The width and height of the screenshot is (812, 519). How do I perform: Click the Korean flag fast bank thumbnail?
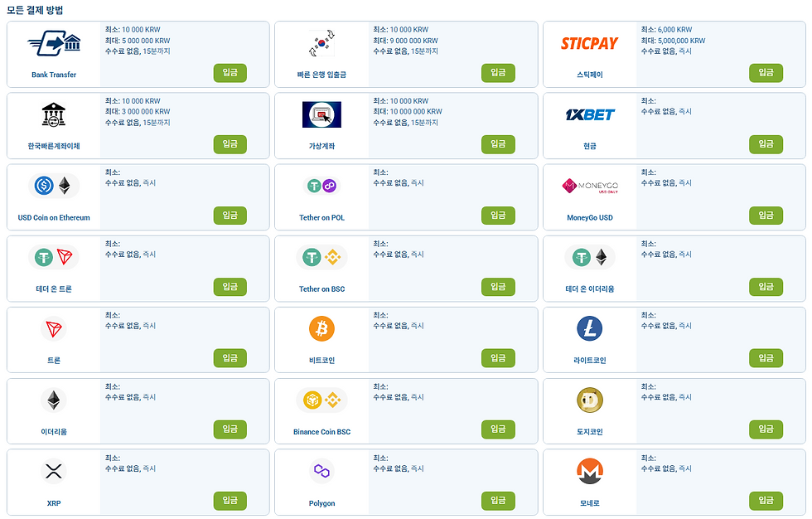[x=321, y=43]
